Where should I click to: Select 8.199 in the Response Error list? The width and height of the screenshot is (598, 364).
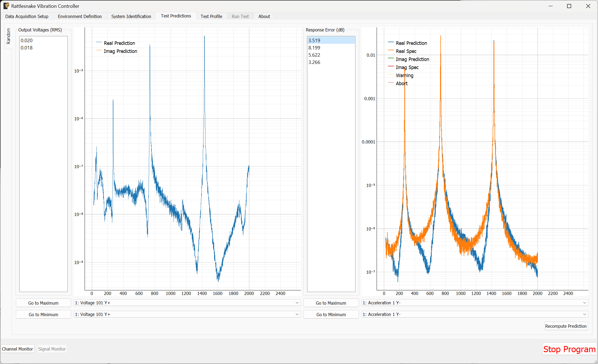click(314, 48)
